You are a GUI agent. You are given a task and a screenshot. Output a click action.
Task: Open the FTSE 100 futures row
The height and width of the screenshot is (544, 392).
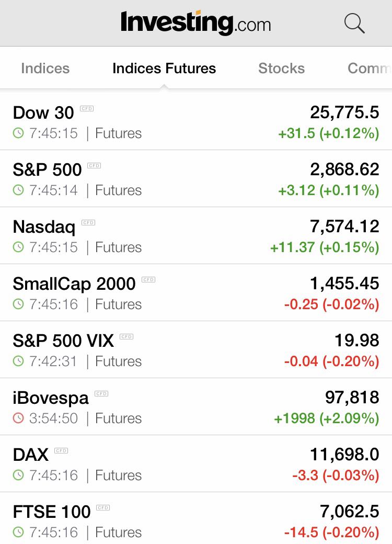[196, 518]
